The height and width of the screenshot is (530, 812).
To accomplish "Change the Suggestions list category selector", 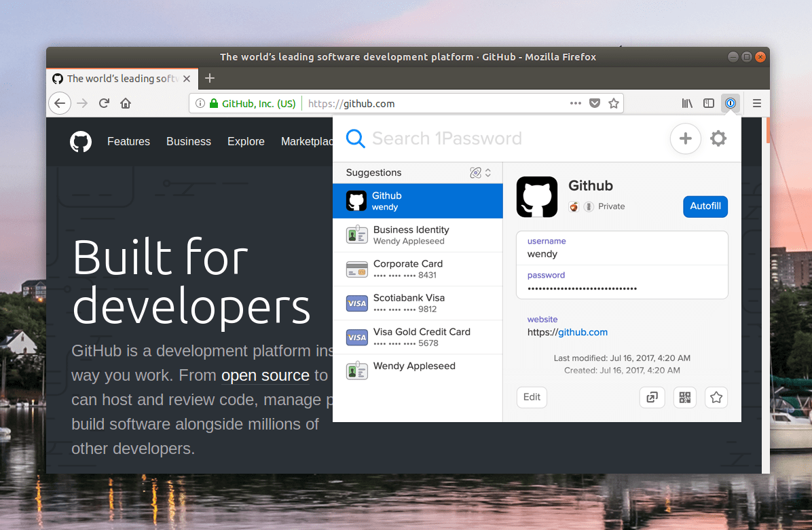I will pos(481,172).
